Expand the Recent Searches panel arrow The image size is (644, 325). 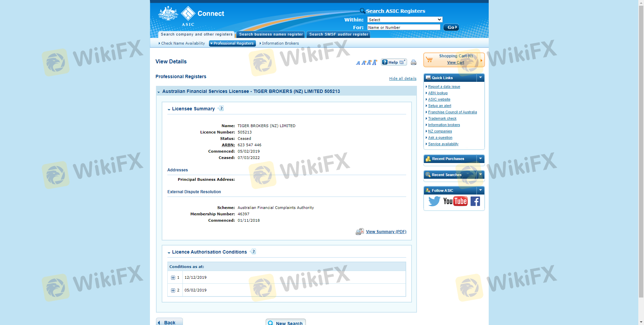pyautogui.click(x=480, y=175)
